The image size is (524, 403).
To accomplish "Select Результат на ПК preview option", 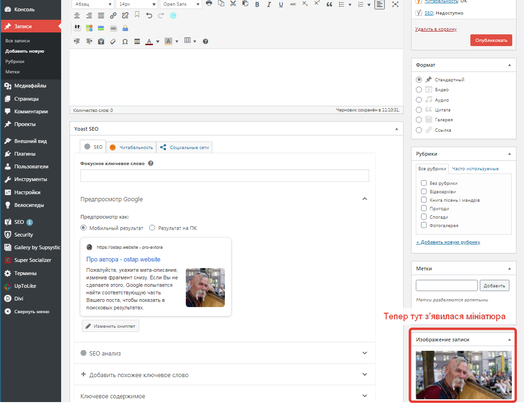I will tap(152, 228).
